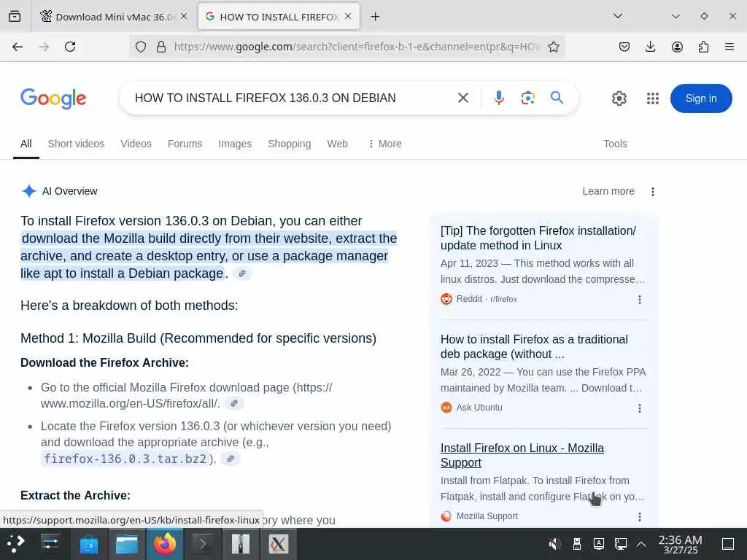Open Firefox View tabs overview icon

(15, 16)
